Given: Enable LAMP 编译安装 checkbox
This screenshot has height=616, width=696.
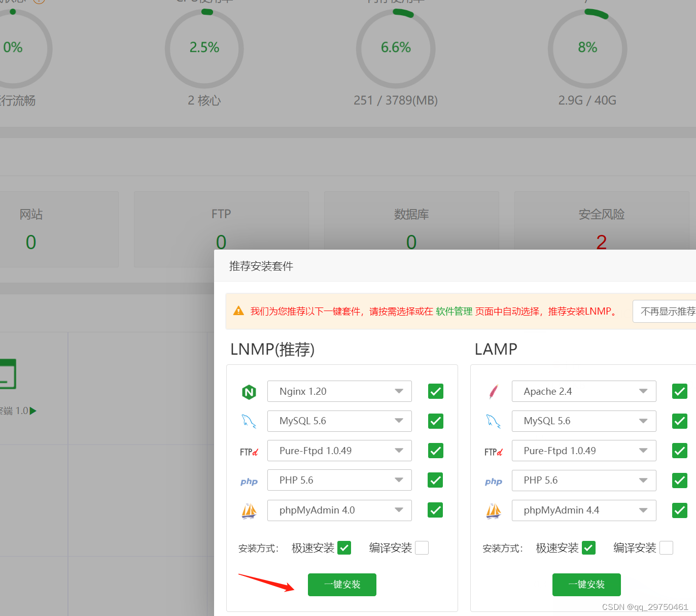Looking at the screenshot, I should coord(667,548).
